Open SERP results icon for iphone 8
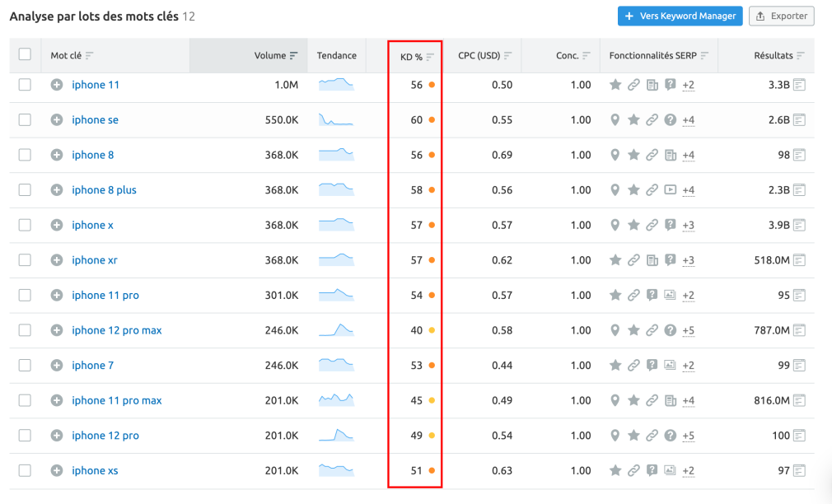This screenshot has width=832, height=504. (799, 155)
